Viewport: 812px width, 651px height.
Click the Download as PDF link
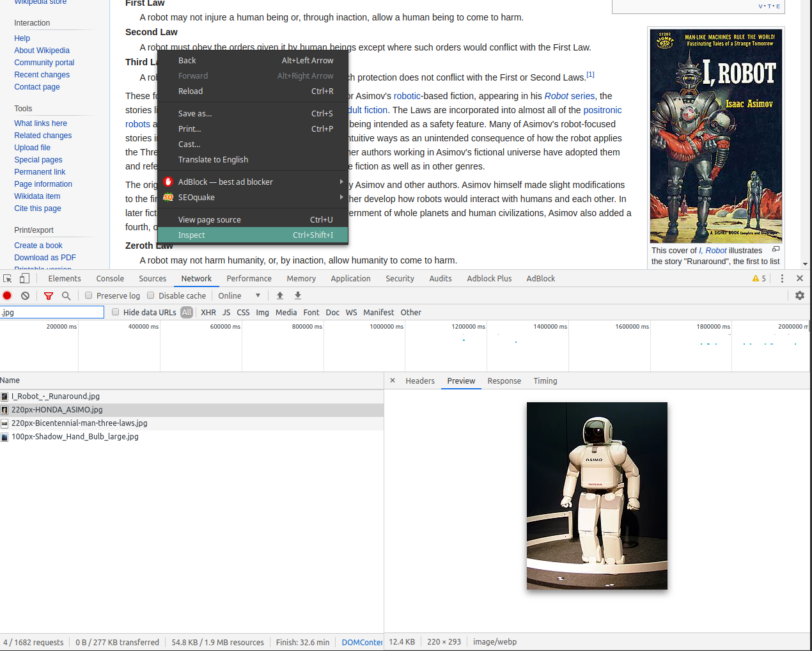click(45, 258)
